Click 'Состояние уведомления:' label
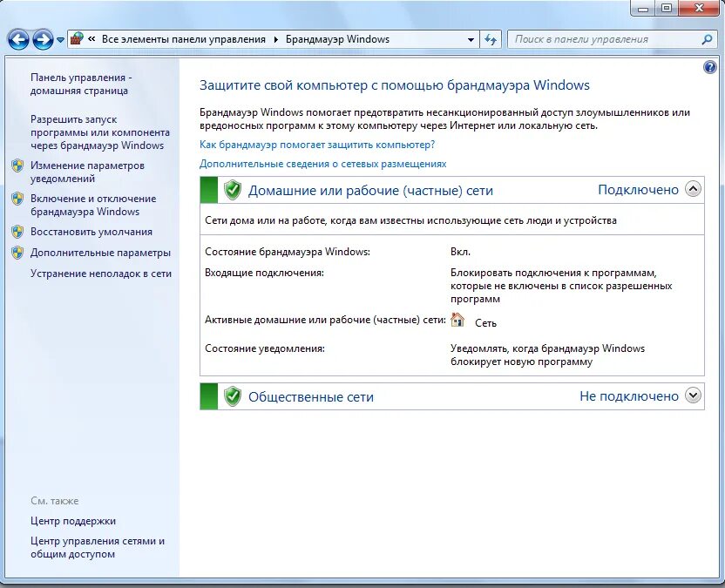The image size is (725, 588). (x=265, y=348)
